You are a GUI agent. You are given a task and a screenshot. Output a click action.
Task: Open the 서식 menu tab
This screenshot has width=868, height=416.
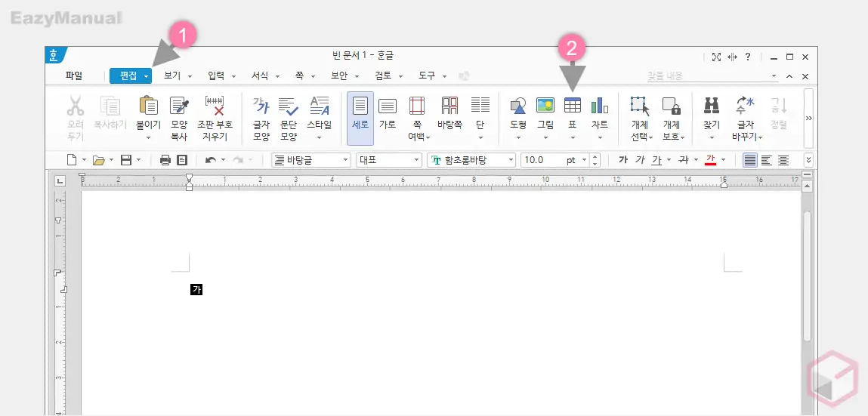pos(261,75)
